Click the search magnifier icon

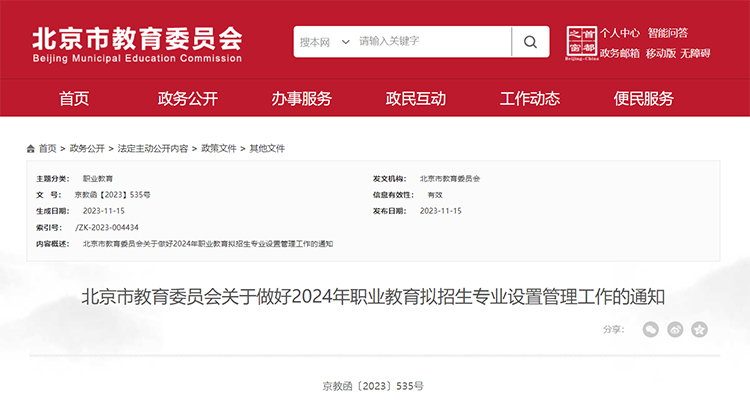click(530, 42)
